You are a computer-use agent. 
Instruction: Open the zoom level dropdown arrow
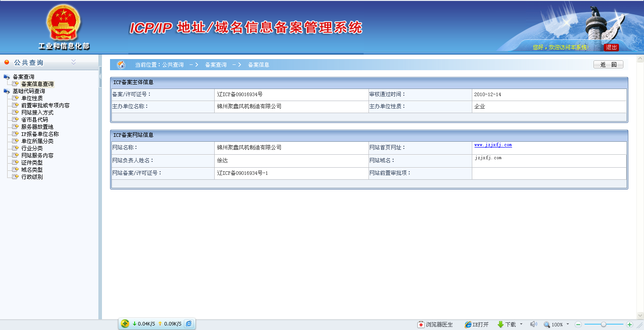pyautogui.click(x=568, y=324)
